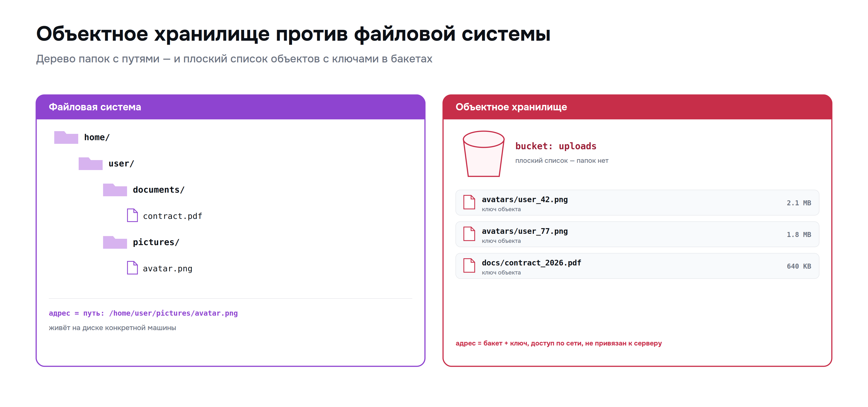Screen dimensions: 868x407
Task: Click the path /home/user/pictures/avatar.png text
Action: pyautogui.click(x=174, y=313)
